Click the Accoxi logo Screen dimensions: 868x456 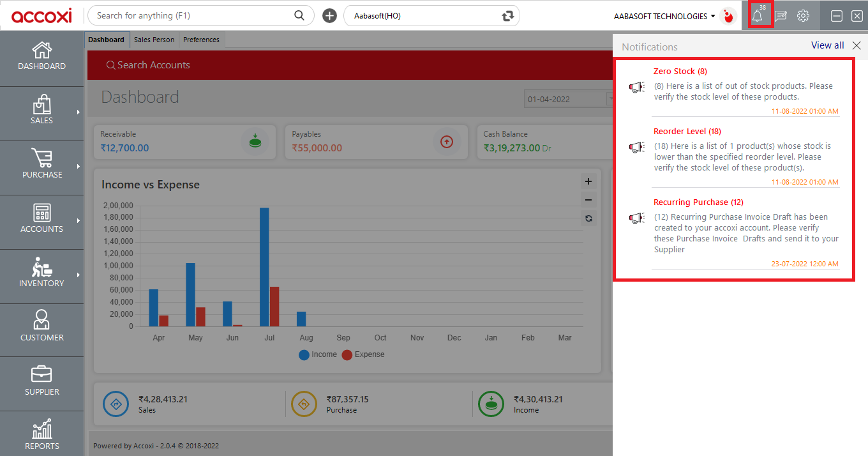tap(41, 15)
